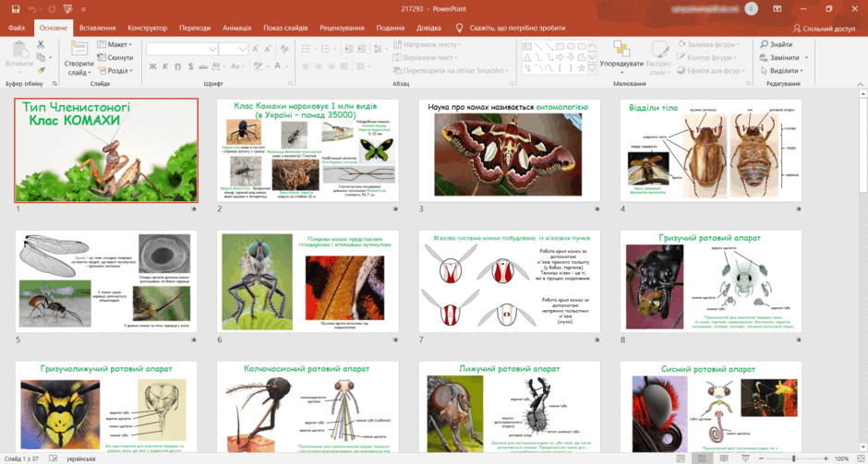Image resolution: width=868 pixels, height=464 pixels.
Task: Click the Скинути reset button
Action: 115,57
